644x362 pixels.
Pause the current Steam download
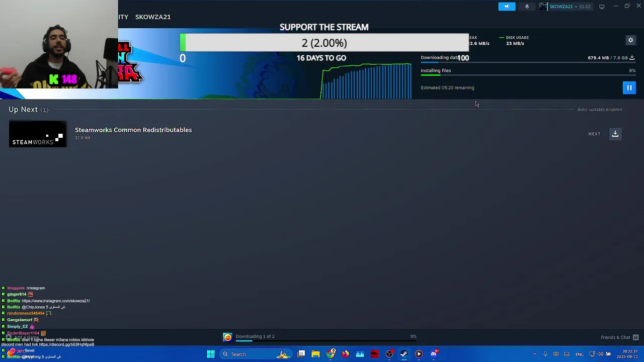pyautogui.click(x=629, y=88)
